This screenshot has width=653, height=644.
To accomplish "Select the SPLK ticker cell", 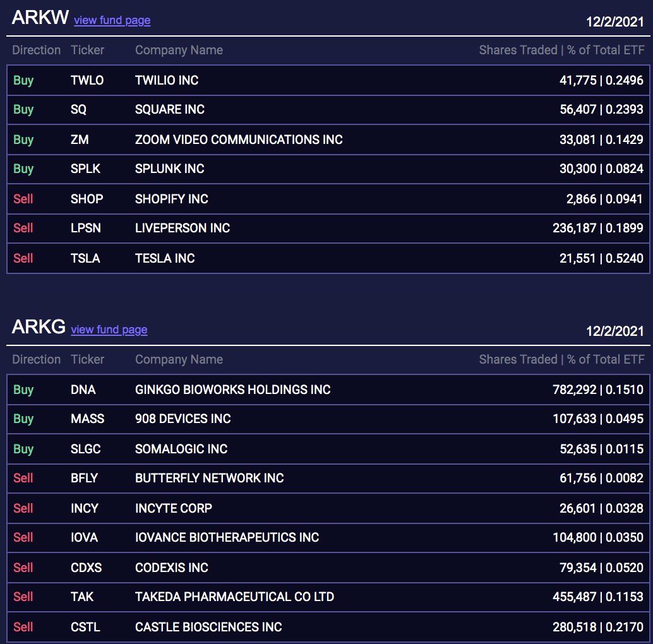I will click(85, 169).
